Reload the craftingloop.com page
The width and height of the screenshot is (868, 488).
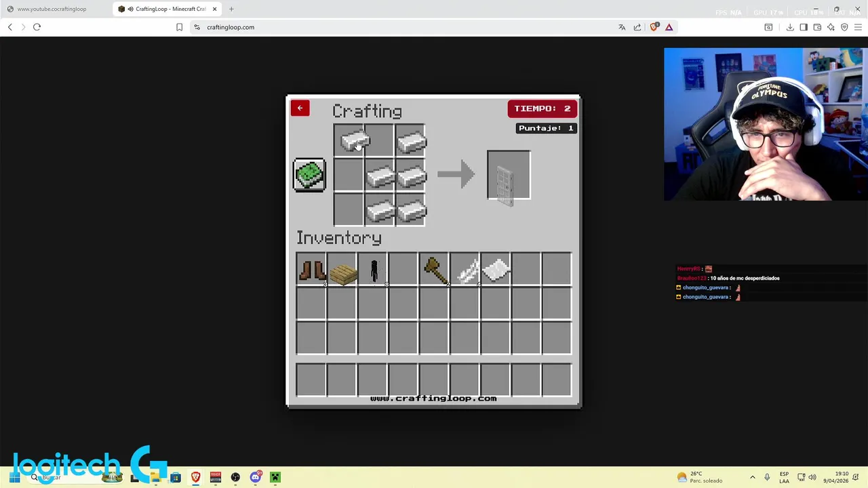(x=37, y=27)
